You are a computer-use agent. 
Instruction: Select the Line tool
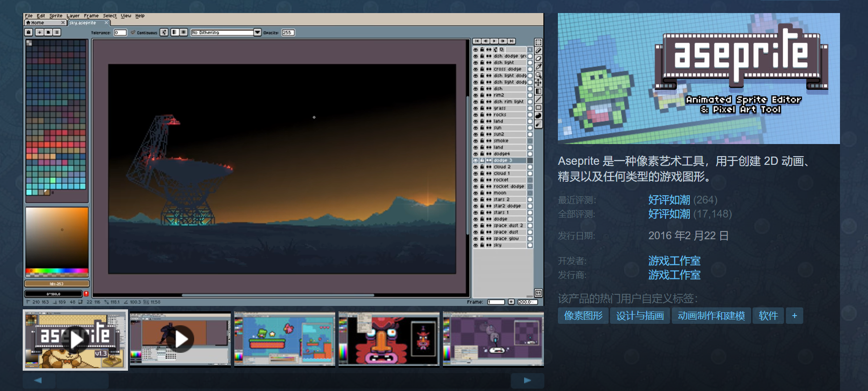pyautogui.click(x=538, y=100)
